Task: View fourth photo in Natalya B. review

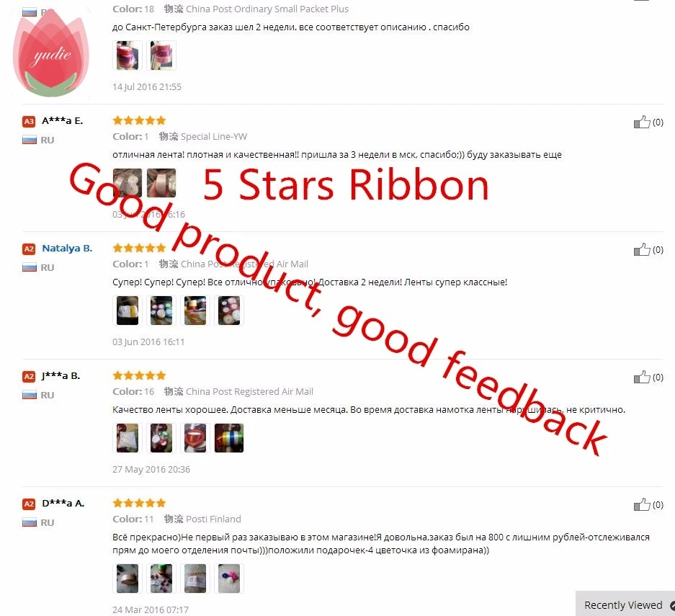Action: point(229,311)
